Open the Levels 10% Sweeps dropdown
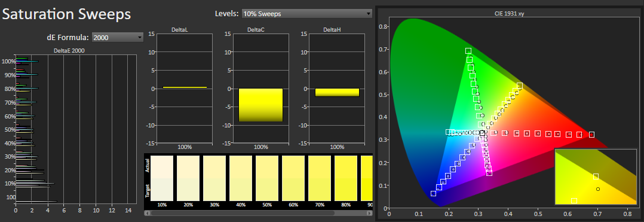This screenshot has height=222, width=644. [x=306, y=14]
